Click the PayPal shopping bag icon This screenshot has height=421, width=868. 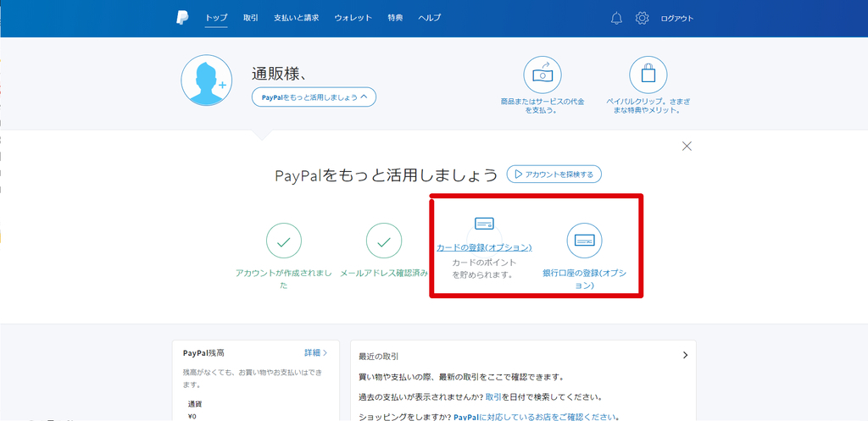pos(648,75)
